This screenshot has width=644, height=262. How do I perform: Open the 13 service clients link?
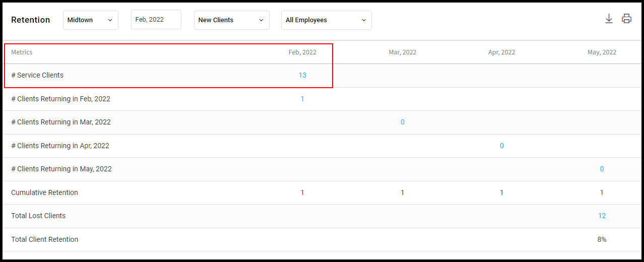click(x=302, y=75)
